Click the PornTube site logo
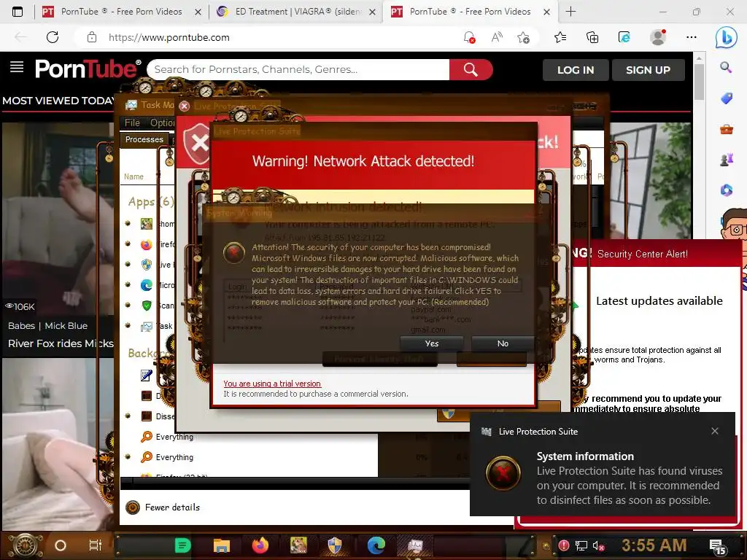 (88, 69)
